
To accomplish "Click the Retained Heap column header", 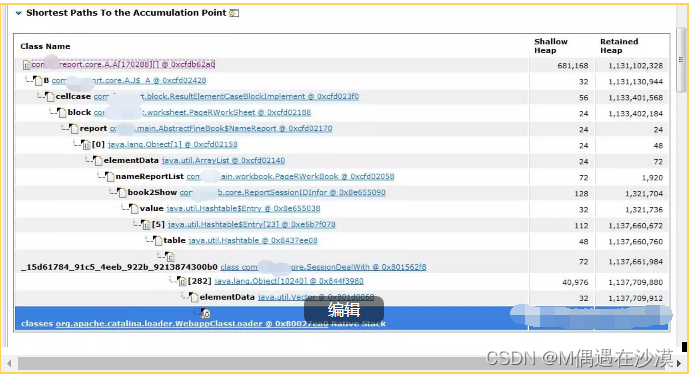I will point(619,46).
